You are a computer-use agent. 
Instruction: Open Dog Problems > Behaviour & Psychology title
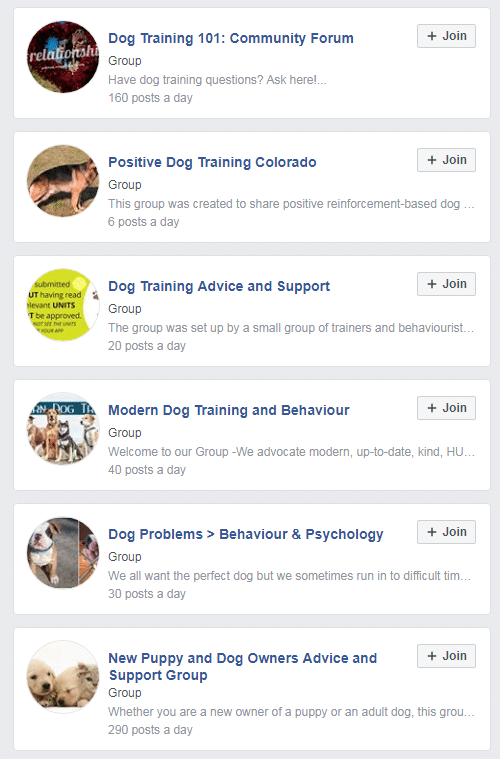click(x=245, y=534)
